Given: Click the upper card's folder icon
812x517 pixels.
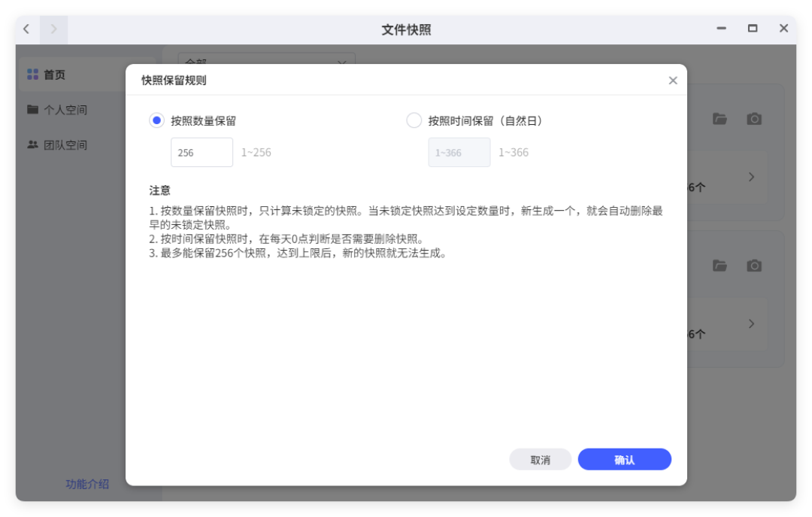Looking at the screenshot, I should tap(720, 119).
